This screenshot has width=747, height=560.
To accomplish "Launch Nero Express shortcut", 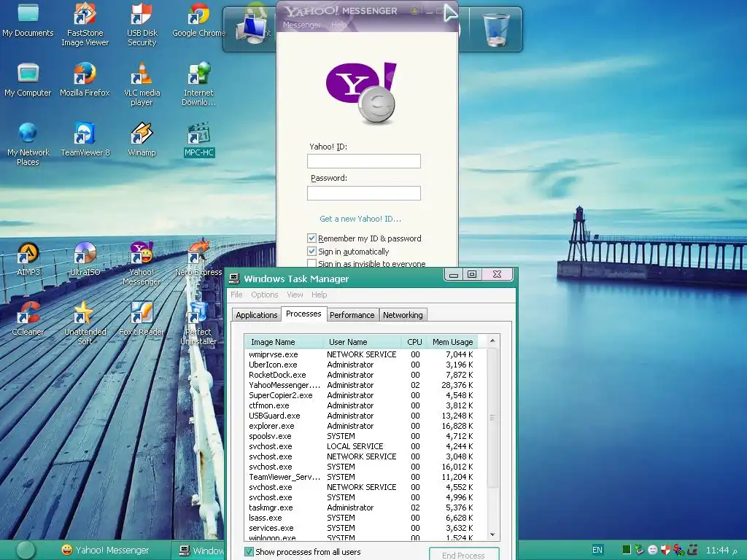I will tap(198, 259).
